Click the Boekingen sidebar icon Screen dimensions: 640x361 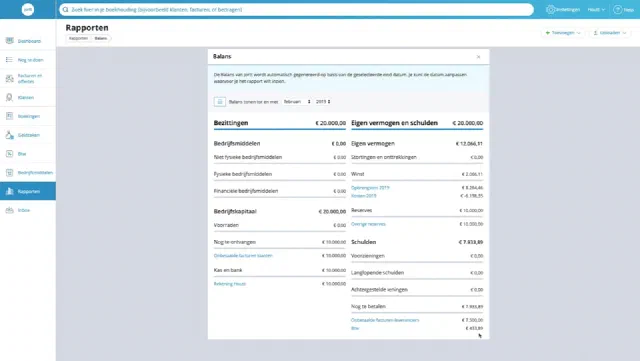9,116
